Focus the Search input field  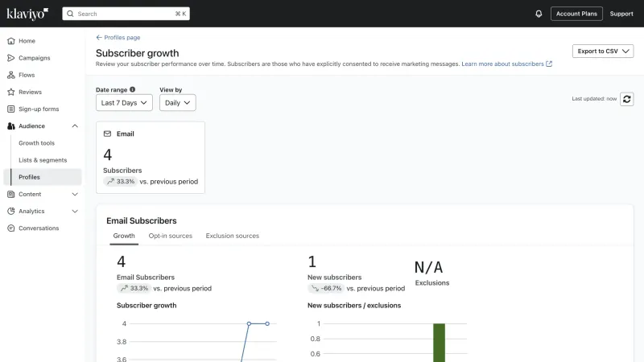(126, 14)
